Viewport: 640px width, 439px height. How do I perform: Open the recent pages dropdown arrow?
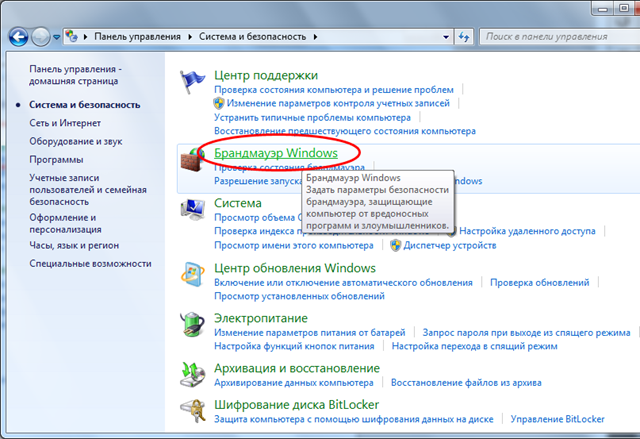[x=56, y=37]
